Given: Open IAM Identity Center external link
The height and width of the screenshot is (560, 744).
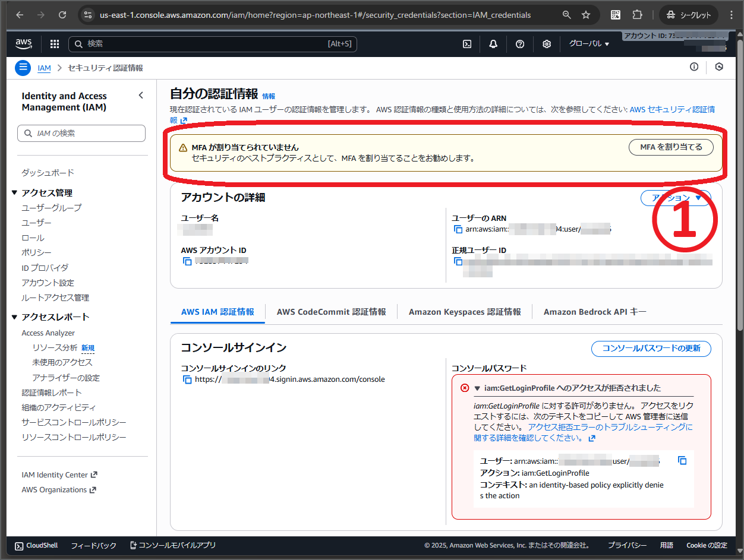Looking at the screenshot, I should point(59,474).
